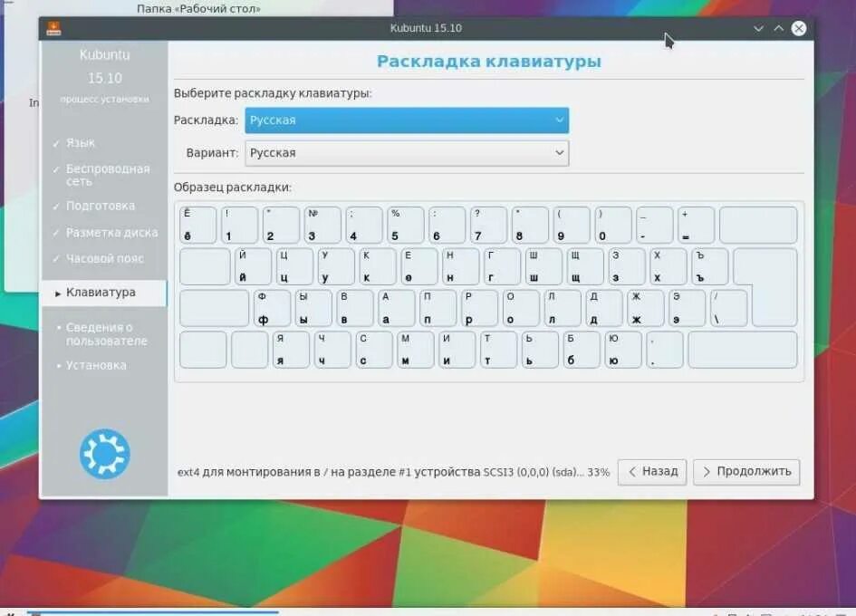The image size is (856, 616).
Task: Click the Ю key in layout preview
Action: coord(623,350)
